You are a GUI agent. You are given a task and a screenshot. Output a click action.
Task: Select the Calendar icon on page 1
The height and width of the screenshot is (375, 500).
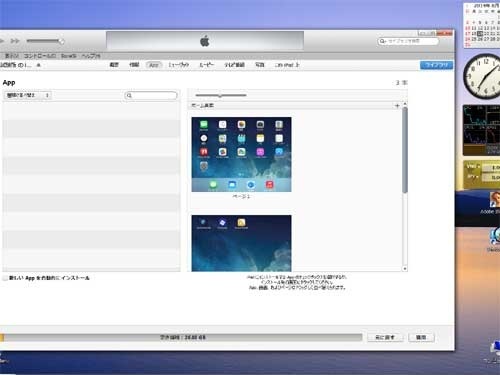pos(222,125)
